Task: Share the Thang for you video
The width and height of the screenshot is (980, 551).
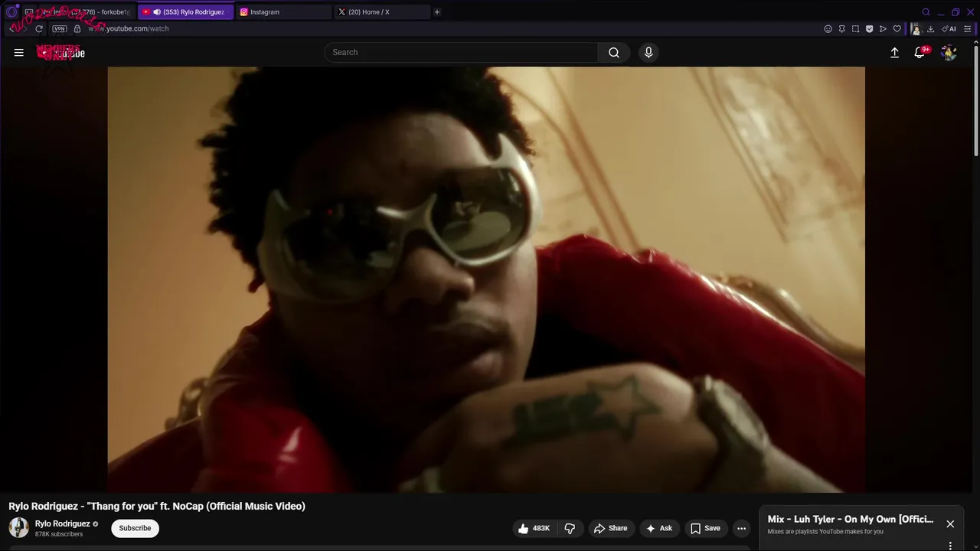Action: pyautogui.click(x=610, y=528)
